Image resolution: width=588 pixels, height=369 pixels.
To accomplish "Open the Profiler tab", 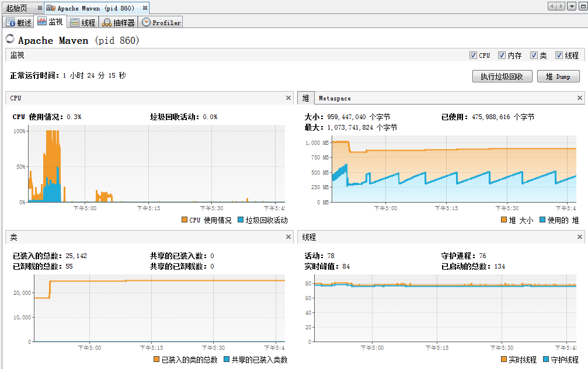I will coord(161,23).
